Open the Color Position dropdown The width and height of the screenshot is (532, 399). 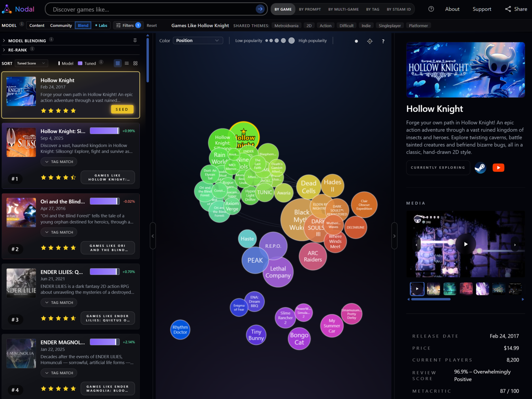tap(198, 41)
